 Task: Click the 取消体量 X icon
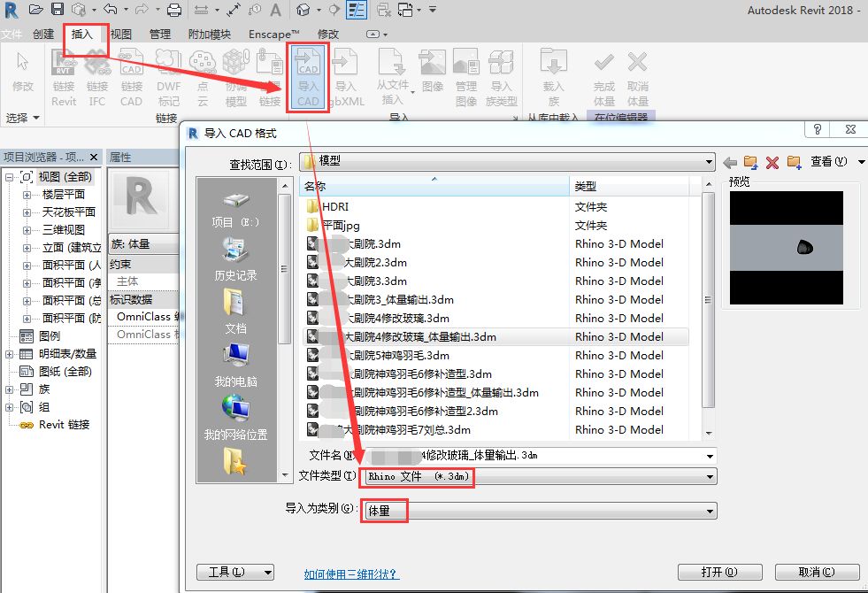point(638,78)
